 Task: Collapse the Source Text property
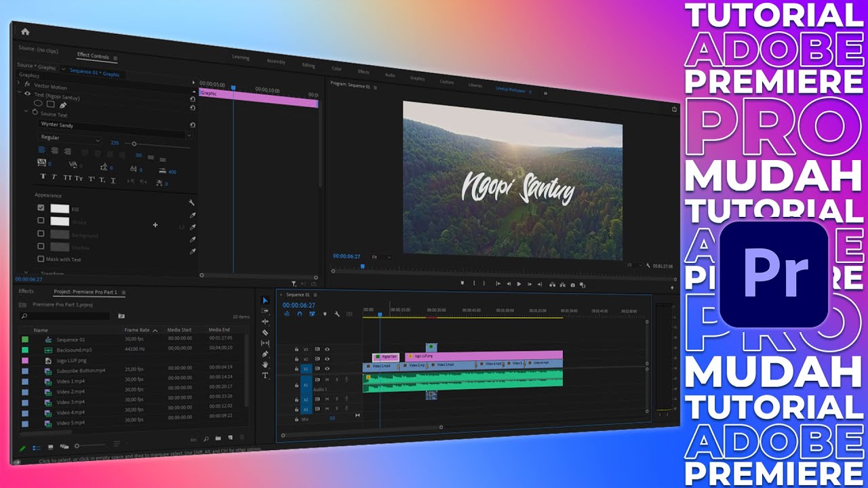(26, 111)
